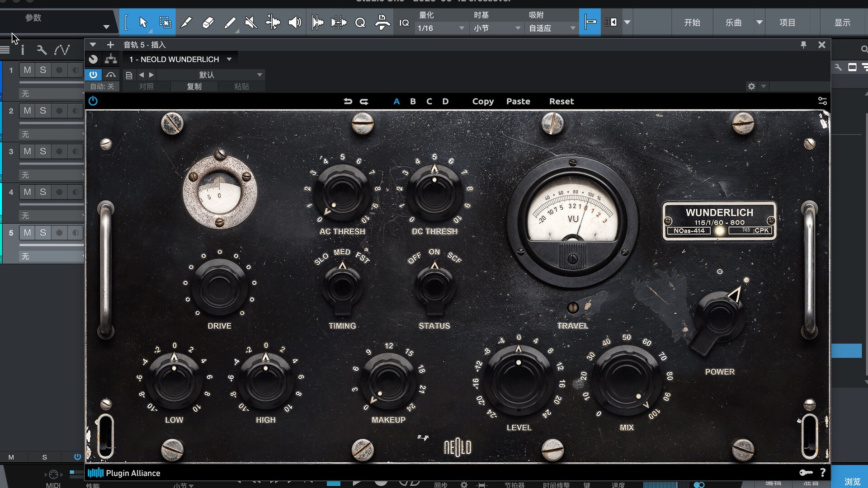The image size is (868, 488).
Task: Select the Paint (pencil) tool
Action: click(x=230, y=22)
